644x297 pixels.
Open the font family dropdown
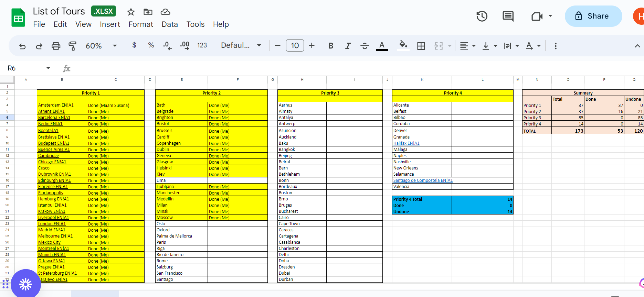tap(241, 45)
